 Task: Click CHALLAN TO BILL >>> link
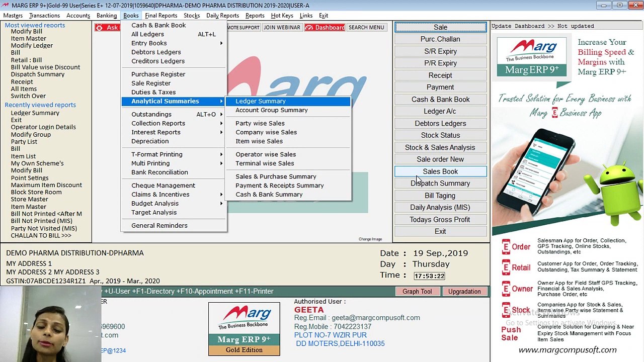[x=41, y=235]
